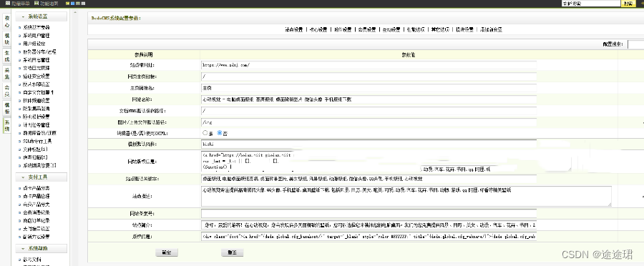Image resolution: width=644 pixels, height=266 pixels.
Task: Click the 图片/上传文件默认路径 field
Action: [x=369, y=122]
